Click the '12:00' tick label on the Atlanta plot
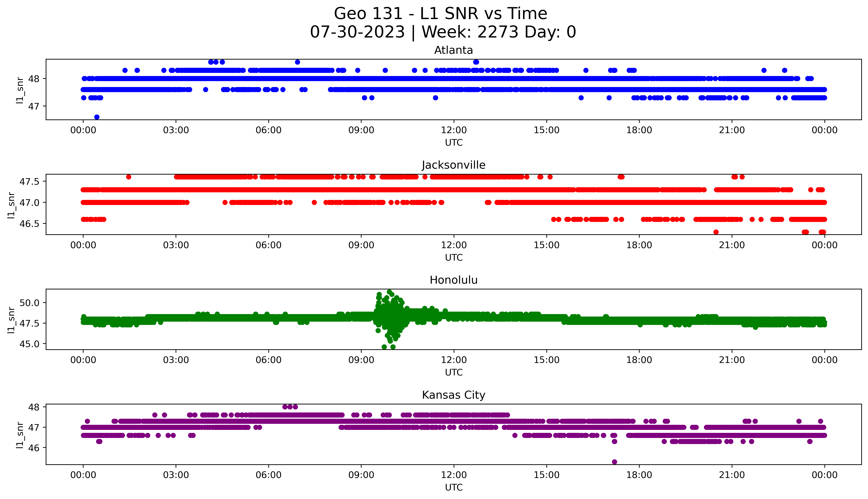The height and width of the screenshot is (499, 868). [454, 130]
